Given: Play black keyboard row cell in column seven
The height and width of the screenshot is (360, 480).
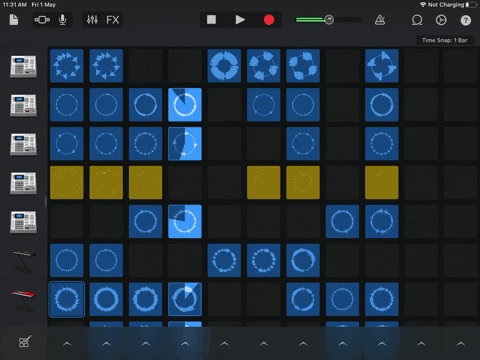Looking at the screenshot, I should (303, 260).
